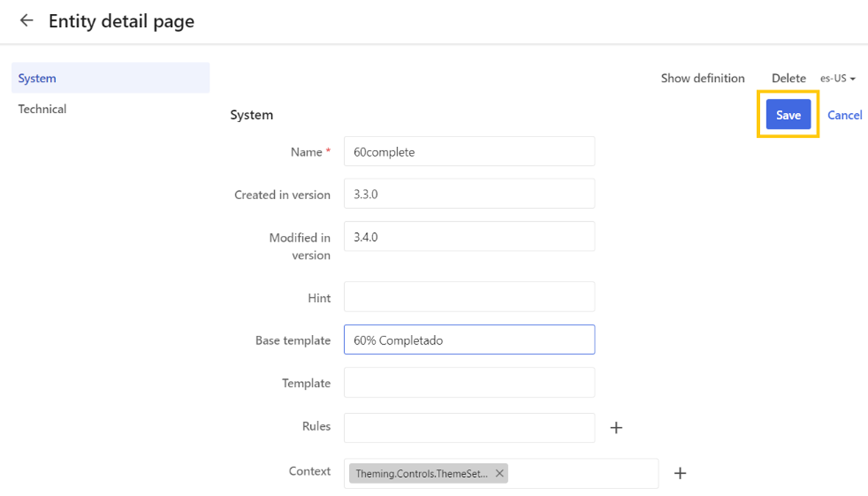Click inside the Rules field
The height and width of the screenshot is (496, 868).
[469, 428]
